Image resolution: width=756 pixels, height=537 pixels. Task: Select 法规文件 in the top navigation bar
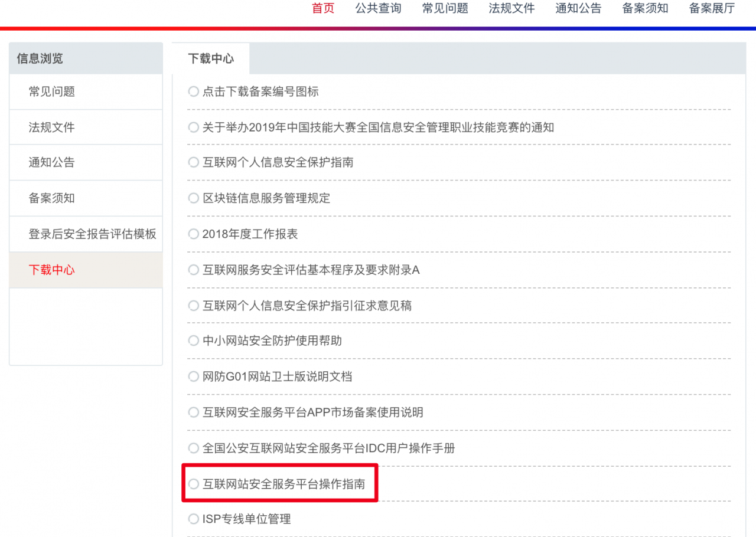511,8
